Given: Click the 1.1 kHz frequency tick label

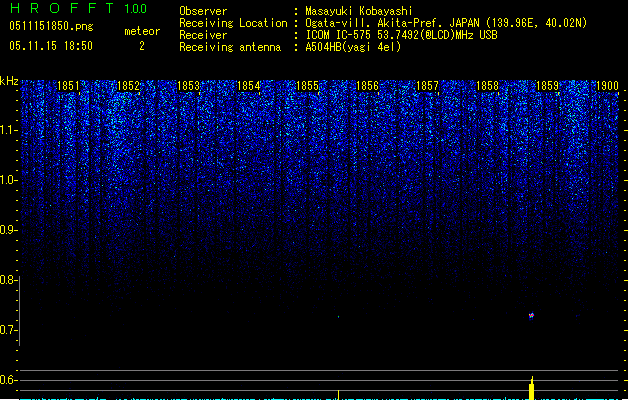Looking at the screenshot, I should 8,130.
